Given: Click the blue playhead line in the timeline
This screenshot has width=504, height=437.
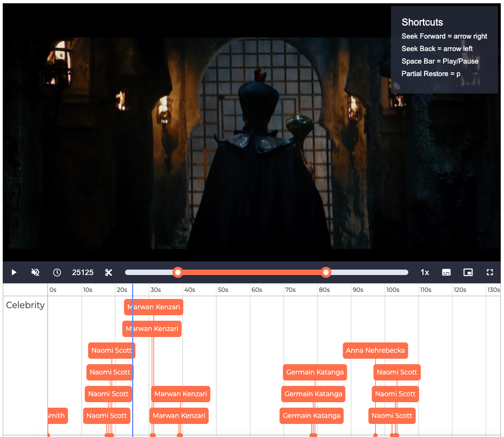Looking at the screenshot, I should (133, 360).
